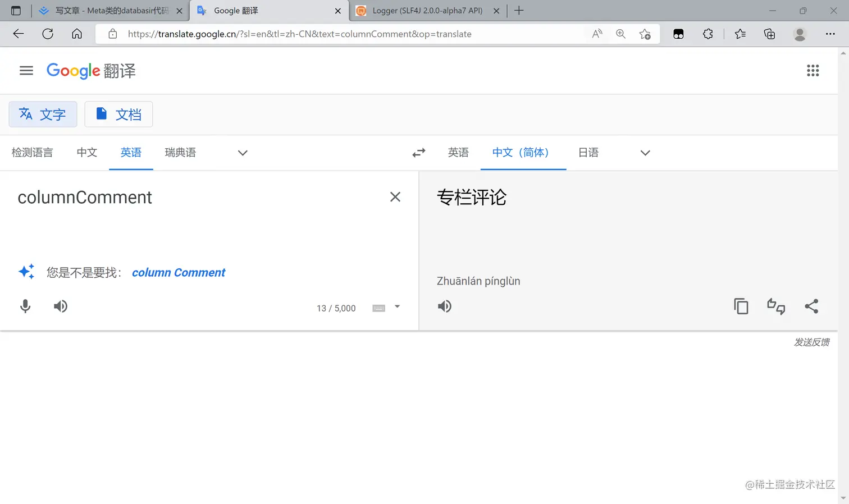Image resolution: width=849 pixels, height=504 pixels.
Task: Click the page vertical scrollbar
Action: click(843, 275)
